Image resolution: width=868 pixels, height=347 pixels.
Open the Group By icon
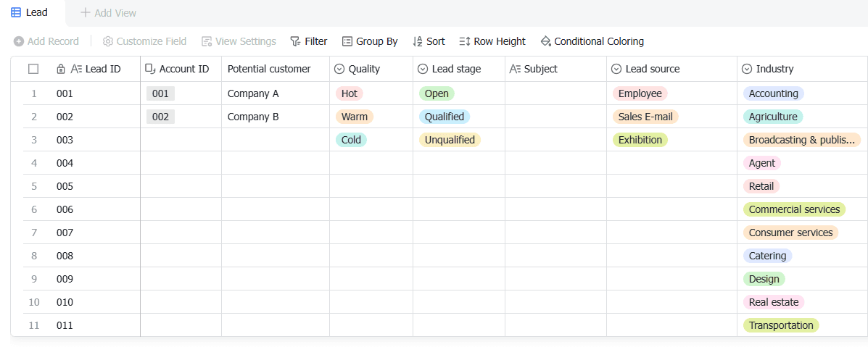click(347, 41)
